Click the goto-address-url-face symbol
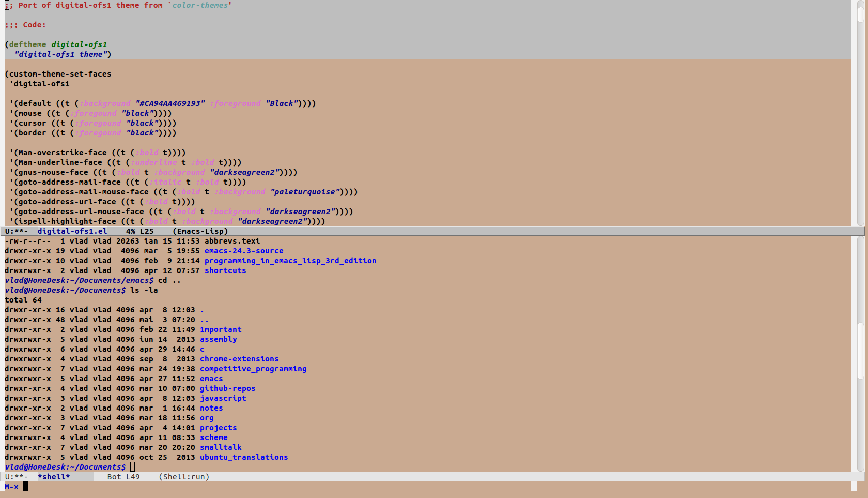The width and height of the screenshot is (868, 498). [67, 202]
